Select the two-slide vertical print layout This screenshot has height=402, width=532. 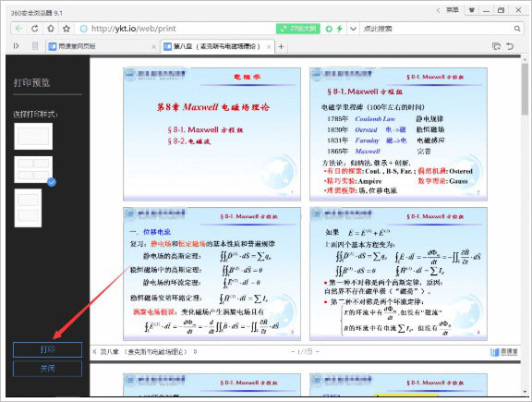point(28,208)
